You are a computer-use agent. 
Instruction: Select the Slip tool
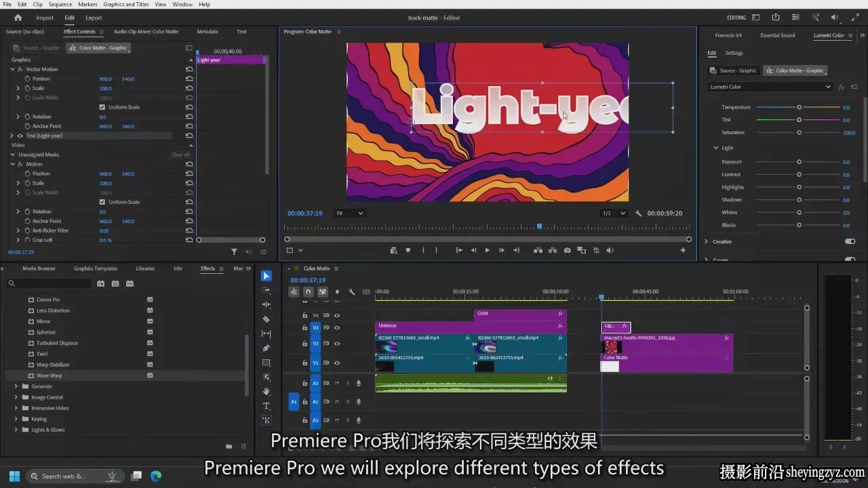pyautogui.click(x=267, y=333)
